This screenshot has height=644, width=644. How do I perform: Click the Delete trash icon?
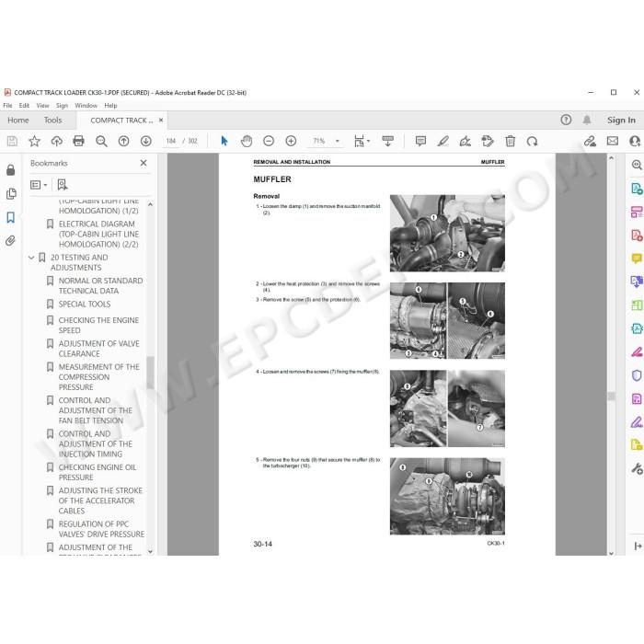point(510,142)
